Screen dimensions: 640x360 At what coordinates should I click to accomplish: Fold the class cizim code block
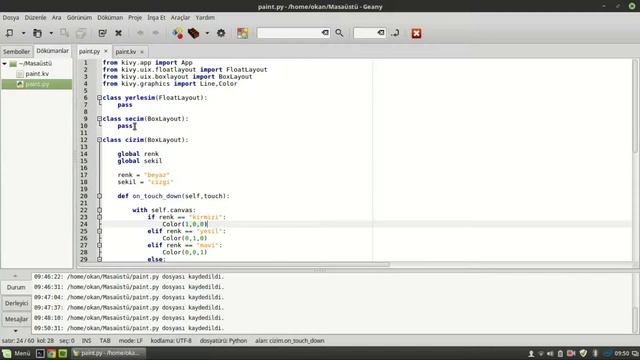99,140
